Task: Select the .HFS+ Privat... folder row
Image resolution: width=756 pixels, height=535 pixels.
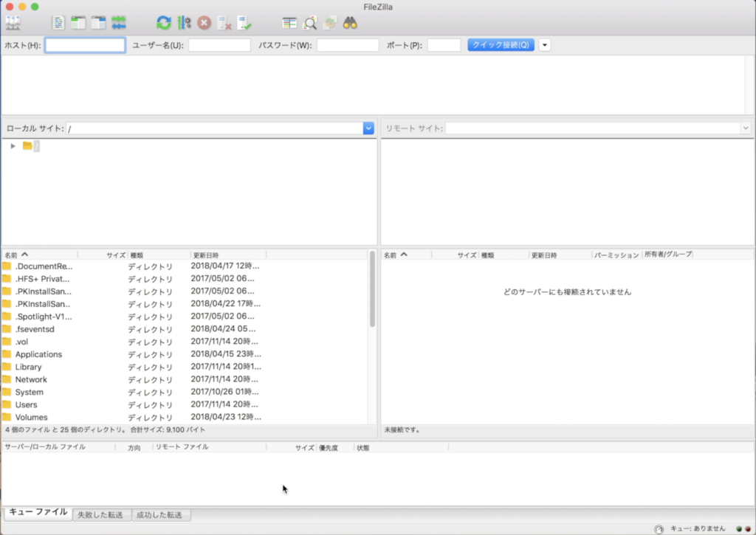Action: tap(184, 279)
